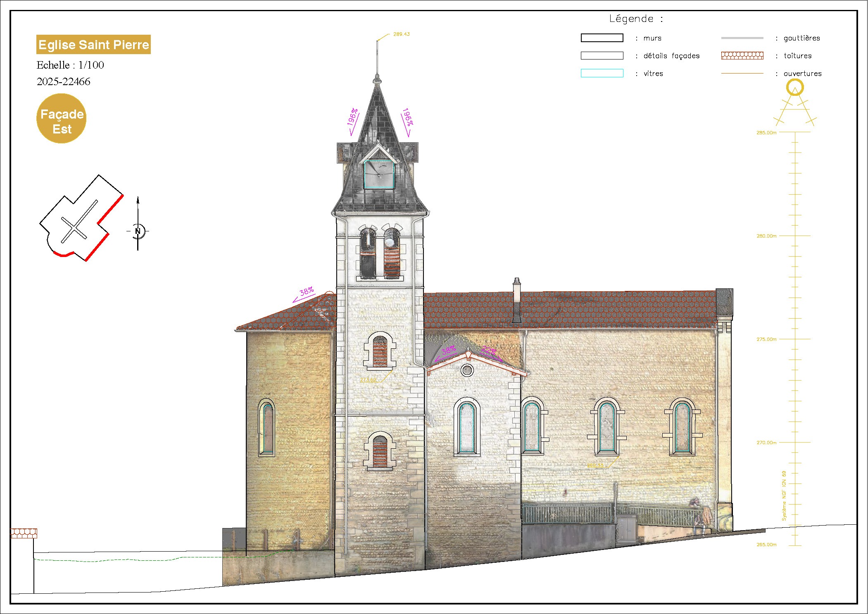Click the 270.00m elevation scale label

(766, 443)
